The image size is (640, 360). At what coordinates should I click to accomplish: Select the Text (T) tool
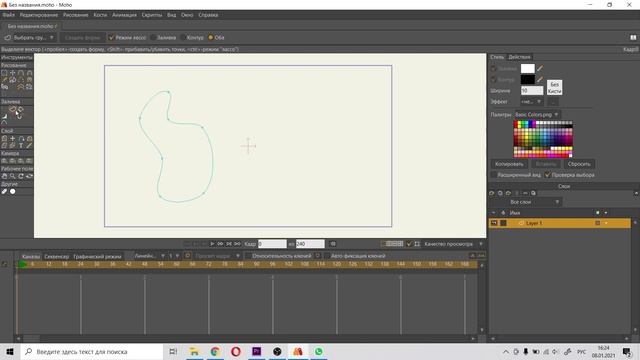tap(21, 145)
